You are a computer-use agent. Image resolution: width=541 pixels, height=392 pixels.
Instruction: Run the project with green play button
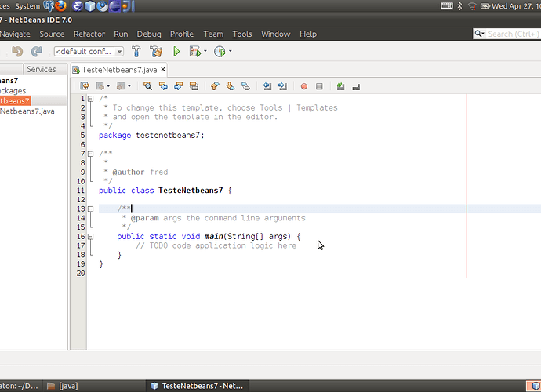click(x=176, y=52)
